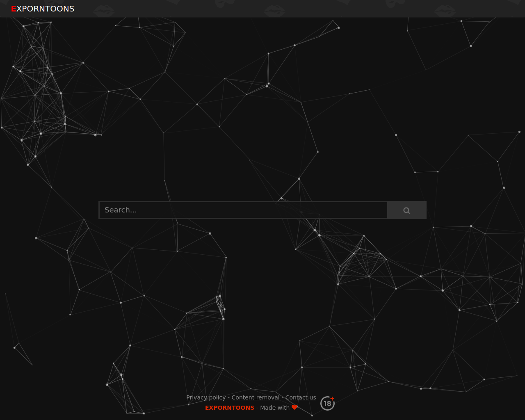Focus the Search input field
525x420 pixels.
(243, 210)
